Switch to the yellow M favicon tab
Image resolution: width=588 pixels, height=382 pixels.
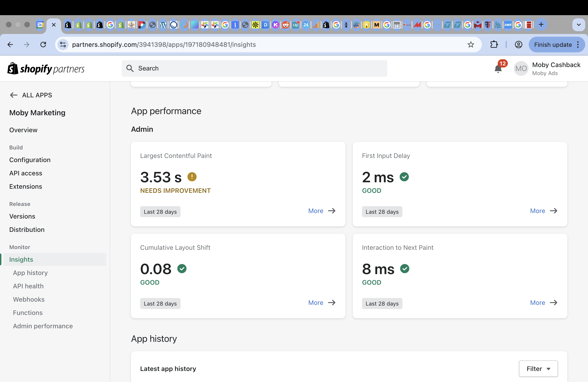pyautogui.click(x=376, y=25)
